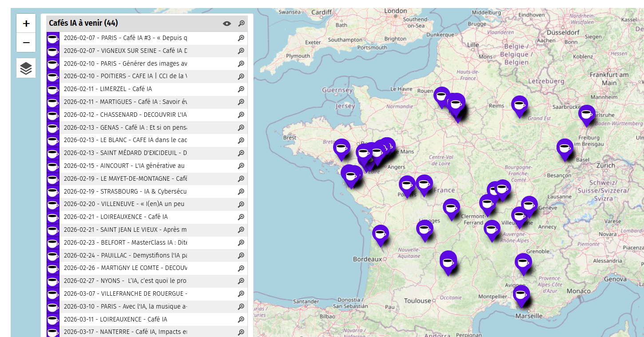Image resolution: width=644 pixels, height=337 pixels.
Task: Click the coffee marker near Reims
Action: 519,105
